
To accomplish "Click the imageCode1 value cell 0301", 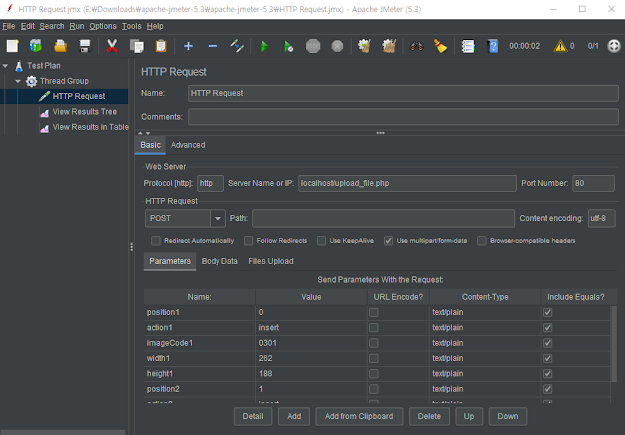I will coord(311,343).
